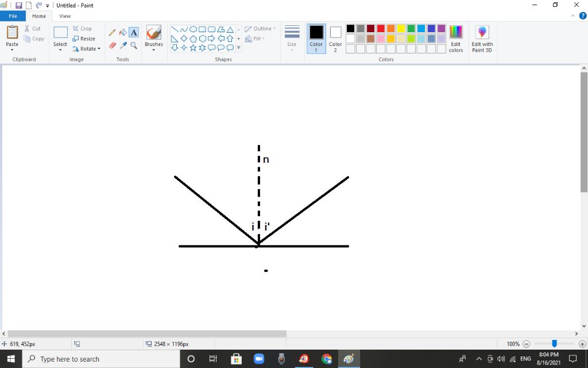Collapse the ribbon with the chevron
The height and width of the screenshot is (368, 588).
click(572, 16)
